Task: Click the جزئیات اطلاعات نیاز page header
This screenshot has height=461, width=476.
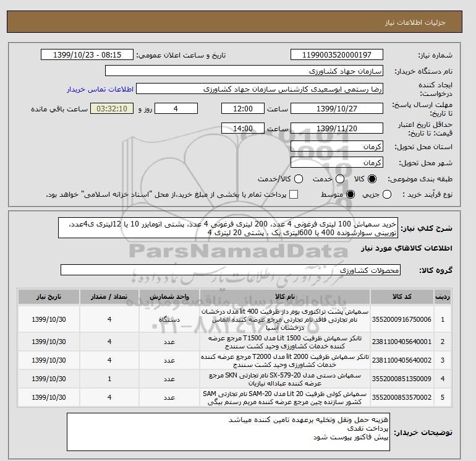Action: click(415, 22)
